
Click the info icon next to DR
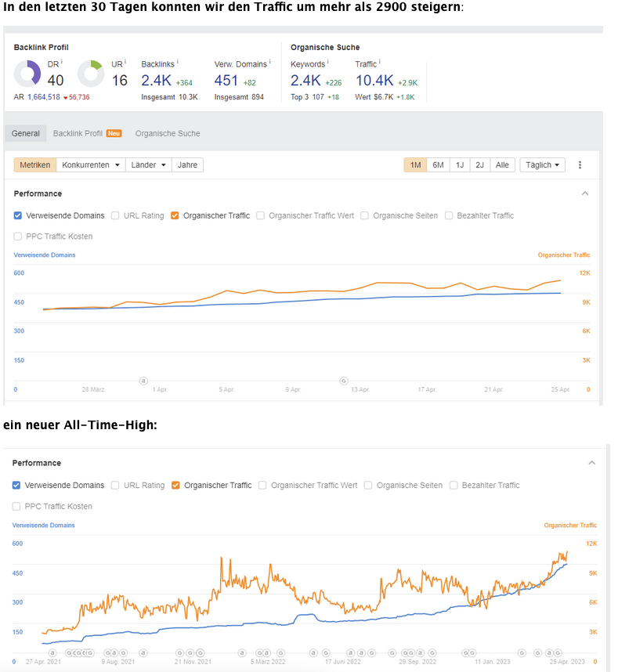61,62
